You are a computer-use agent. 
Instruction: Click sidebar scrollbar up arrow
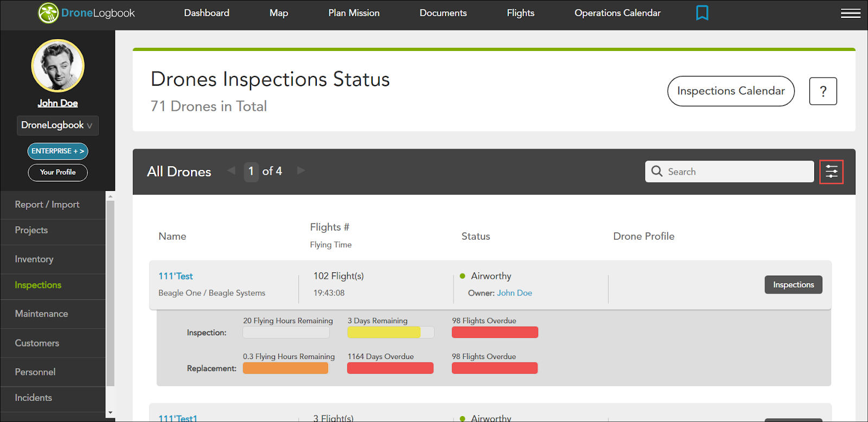pyautogui.click(x=111, y=196)
